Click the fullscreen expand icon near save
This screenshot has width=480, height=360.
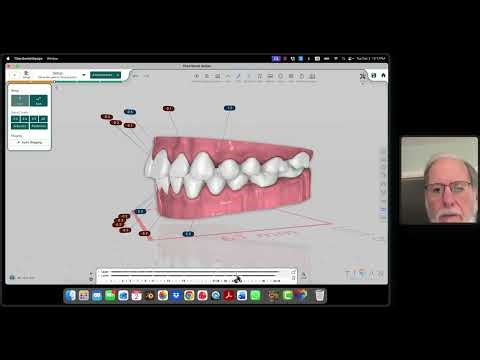point(363,76)
